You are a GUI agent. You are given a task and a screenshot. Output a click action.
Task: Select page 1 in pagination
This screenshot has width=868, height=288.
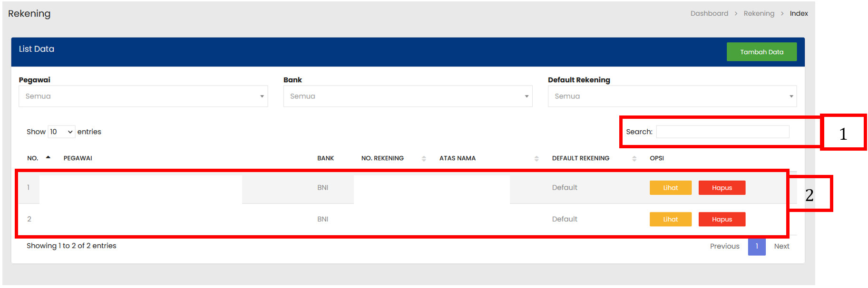[756, 246]
